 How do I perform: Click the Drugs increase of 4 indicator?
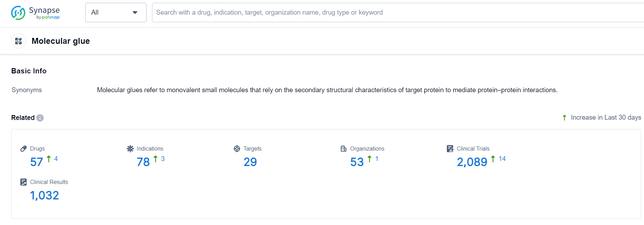[56, 159]
